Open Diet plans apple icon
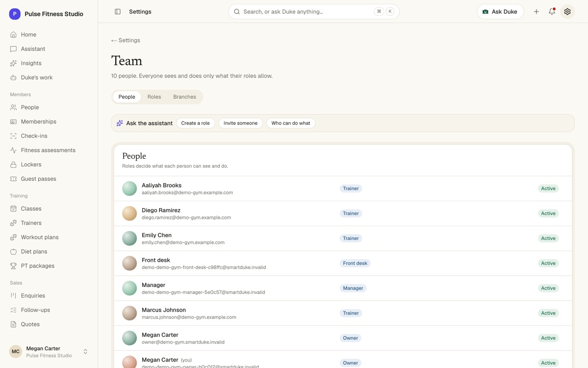Image resolution: width=588 pixels, height=368 pixels. pyautogui.click(x=13, y=252)
